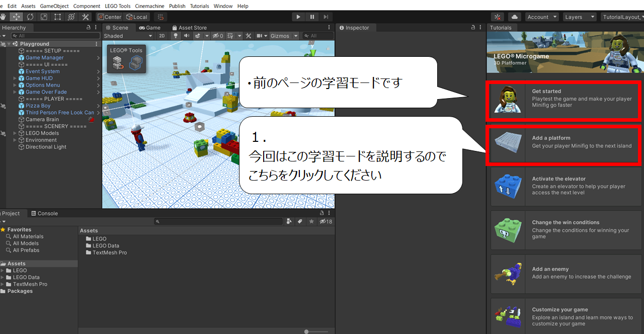This screenshot has height=334, width=644.
Task: Expand Environment in Hierarchy
Action: coord(15,140)
